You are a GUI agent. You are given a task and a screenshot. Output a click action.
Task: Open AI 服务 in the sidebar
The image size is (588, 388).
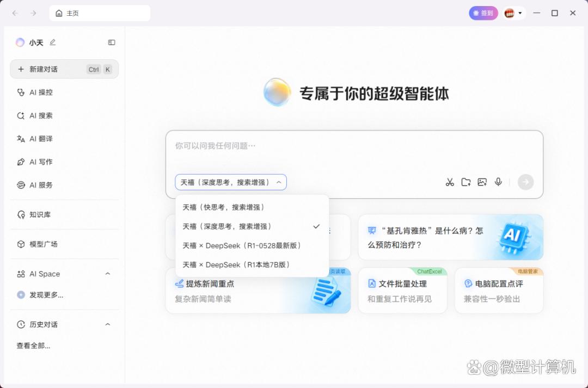64,185
